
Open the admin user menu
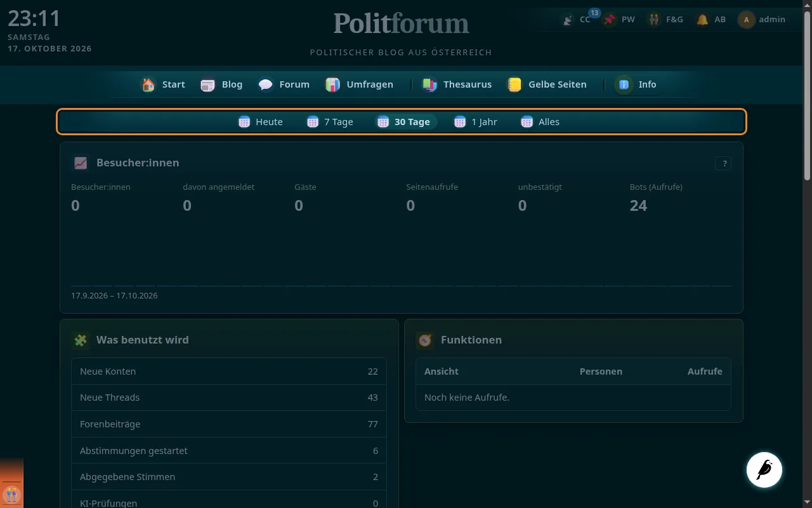pyautogui.click(x=762, y=20)
